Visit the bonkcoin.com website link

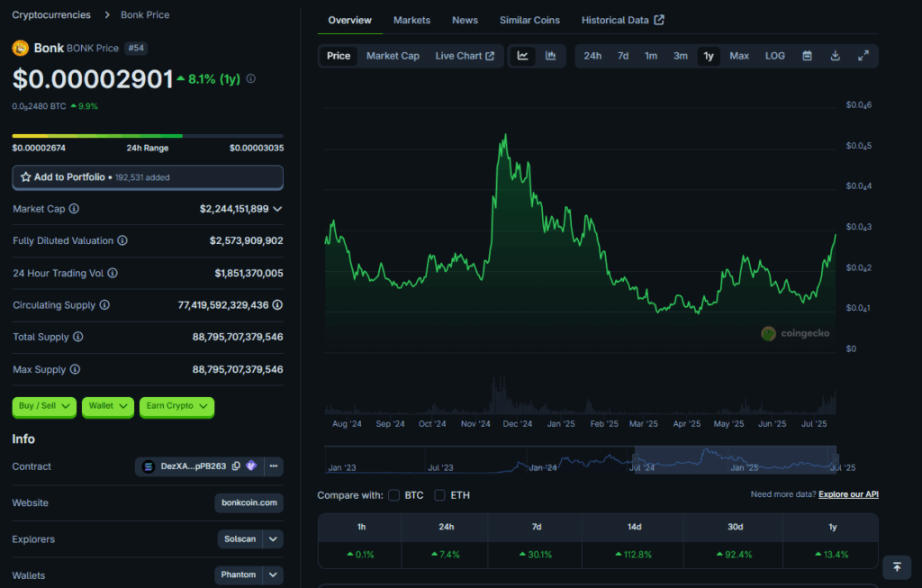[x=249, y=502]
